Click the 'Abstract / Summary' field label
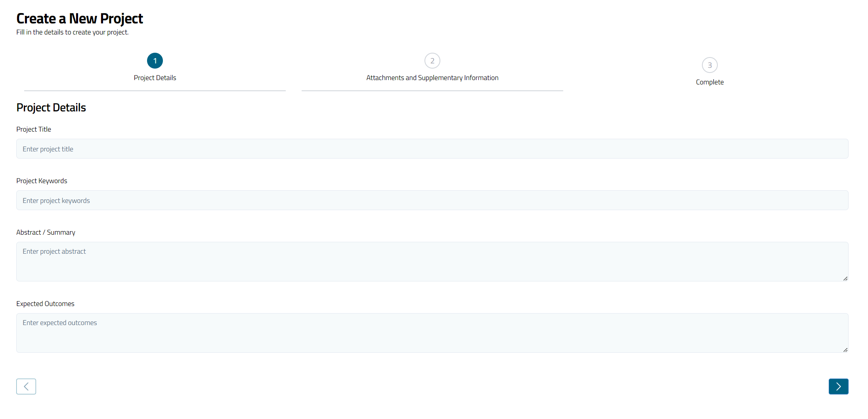This screenshot has height=419, width=868. (x=46, y=232)
